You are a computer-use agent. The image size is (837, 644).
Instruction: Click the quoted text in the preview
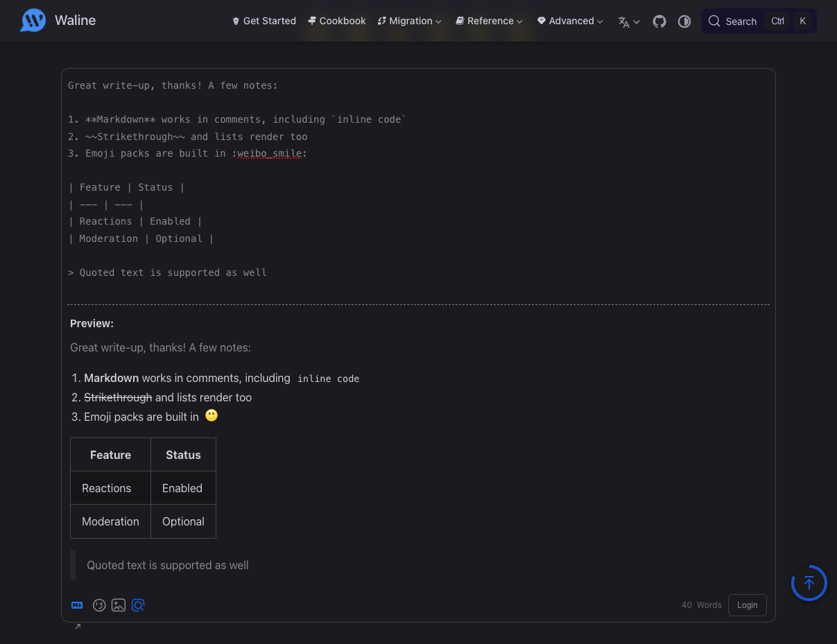pos(168,565)
